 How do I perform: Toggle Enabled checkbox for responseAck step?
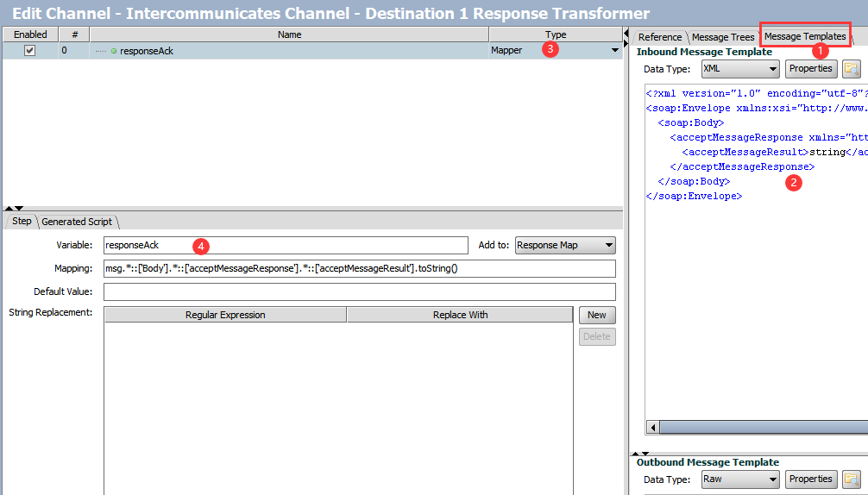(x=30, y=50)
